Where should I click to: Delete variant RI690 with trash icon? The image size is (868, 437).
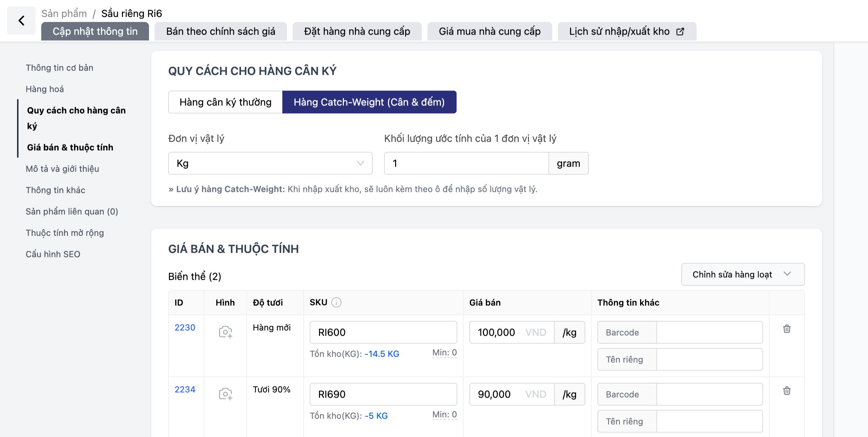(787, 391)
